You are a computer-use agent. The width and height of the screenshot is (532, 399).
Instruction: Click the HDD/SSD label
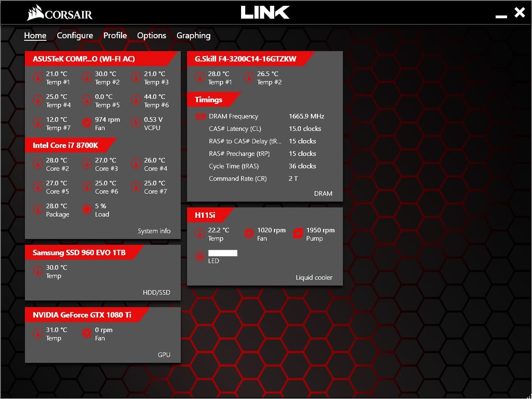click(x=157, y=293)
